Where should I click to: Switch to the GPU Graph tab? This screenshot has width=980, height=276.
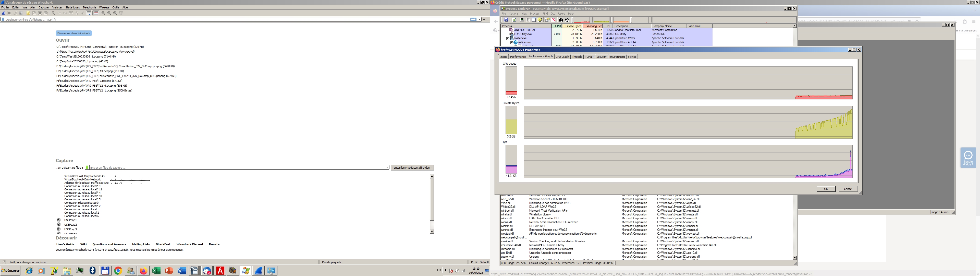tap(562, 57)
